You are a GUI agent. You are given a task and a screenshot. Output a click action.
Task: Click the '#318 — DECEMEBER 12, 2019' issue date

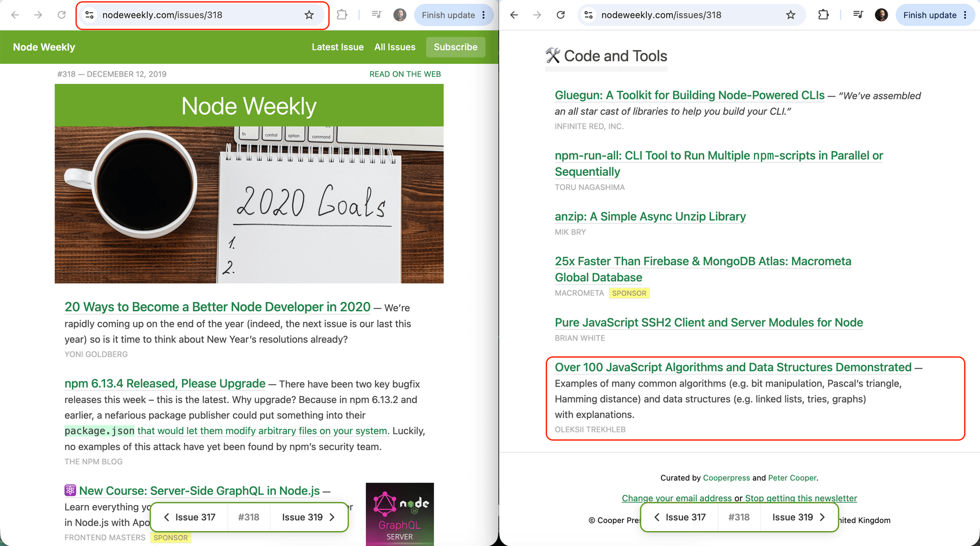click(112, 74)
